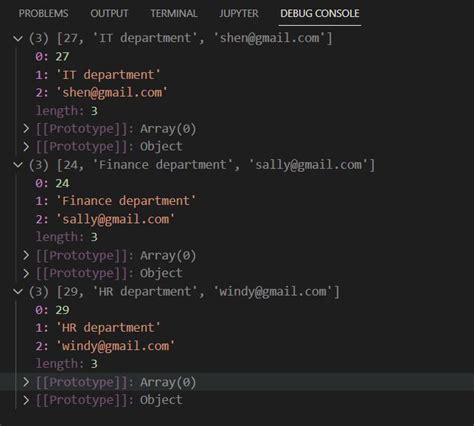Image resolution: width=474 pixels, height=426 pixels.
Task: Collapse the shen@gmail.com array entry
Action: [18, 38]
